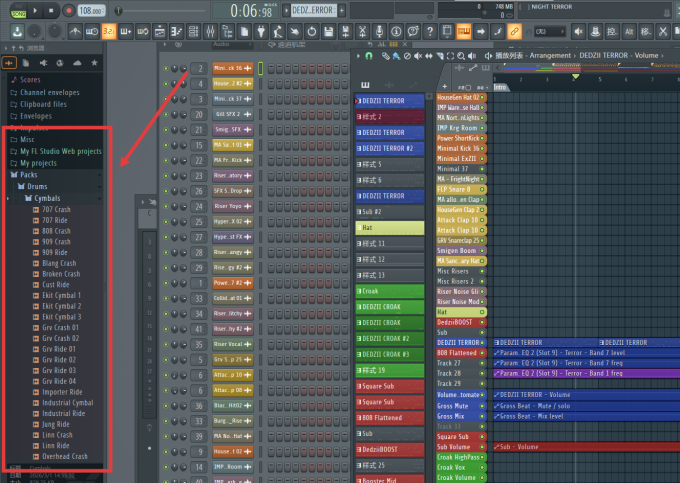Switch to browser files page tab
Screen dimensions: 680x483
[26, 63]
